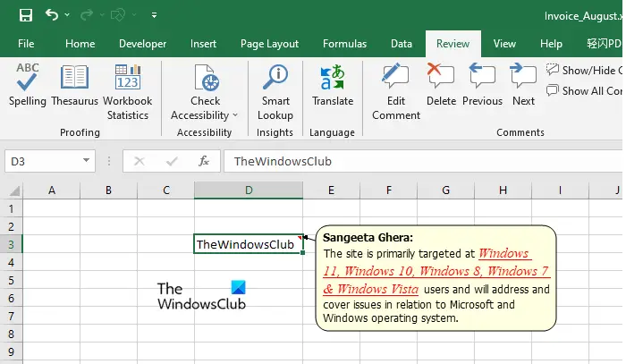Open Customize Quick Access Toolbar dropdown

click(154, 15)
